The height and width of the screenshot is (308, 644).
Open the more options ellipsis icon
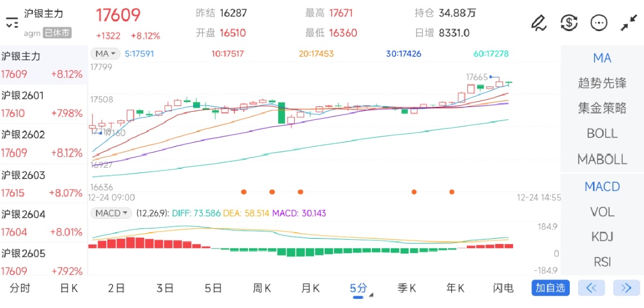pos(598,23)
